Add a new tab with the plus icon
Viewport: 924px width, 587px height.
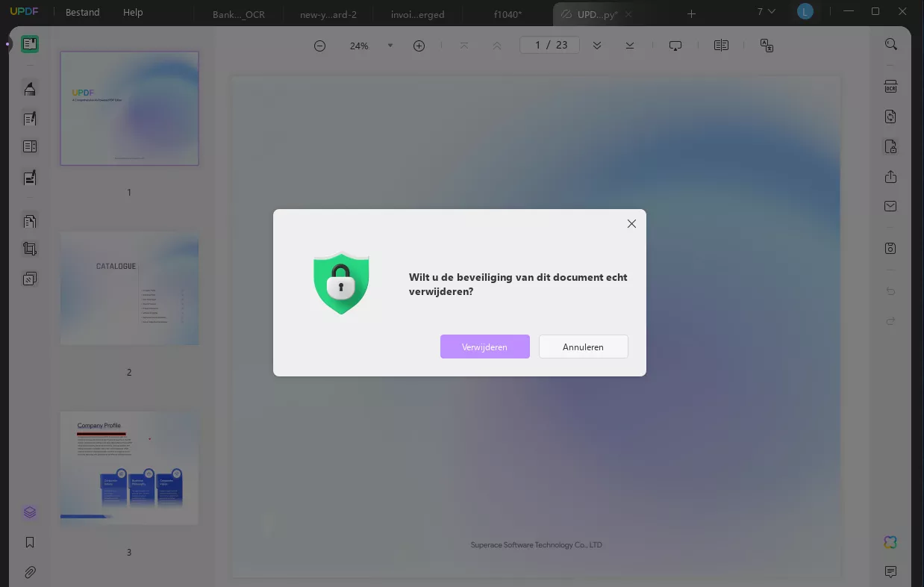(x=691, y=13)
